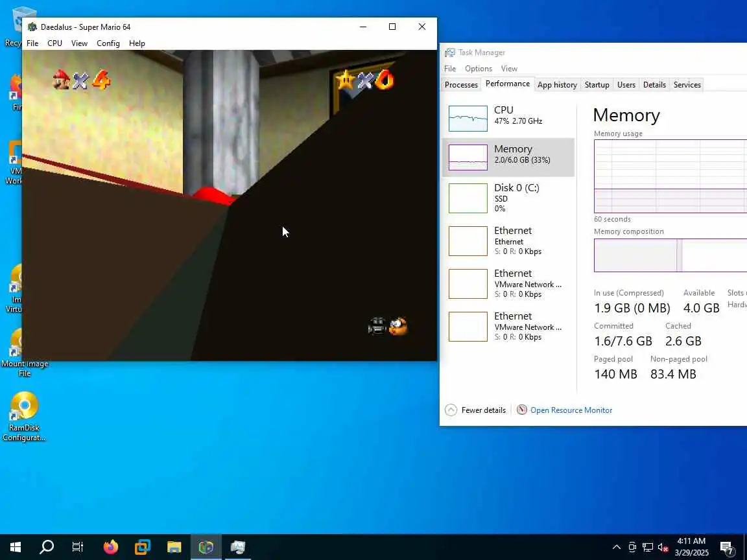Viewport: 747px width, 560px height.
Task: Click the Fewer details collapse button
Action: pyautogui.click(x=475, y=410)
